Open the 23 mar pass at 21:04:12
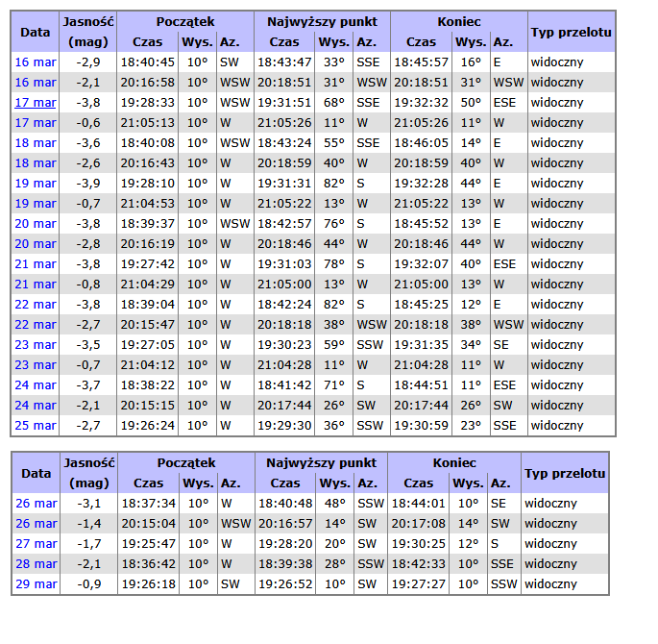Screen dimensions: 658x644 pos(36,364)
